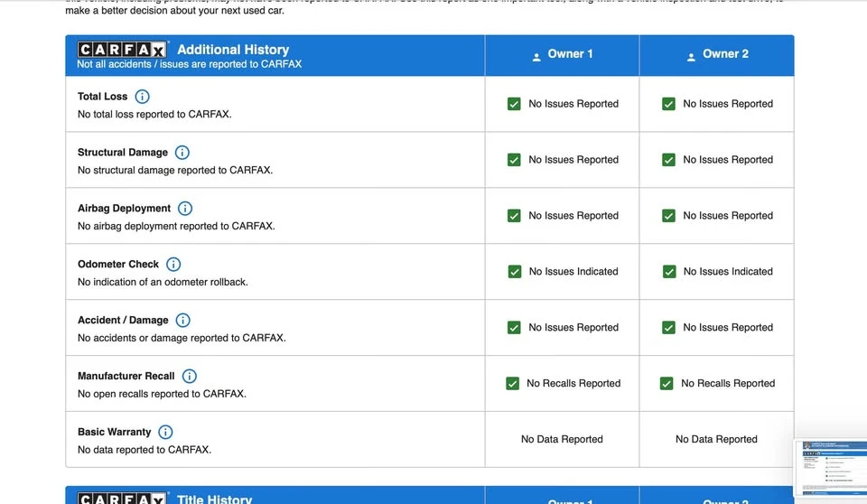
Task: Click the CARFAX logo in Additional History header
Action: (x=122, y=50)
